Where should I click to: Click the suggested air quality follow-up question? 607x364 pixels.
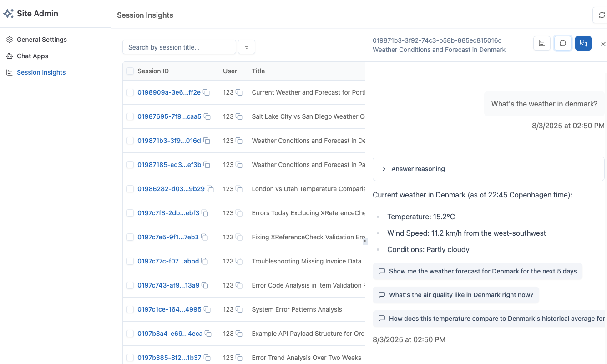(456, 295)
